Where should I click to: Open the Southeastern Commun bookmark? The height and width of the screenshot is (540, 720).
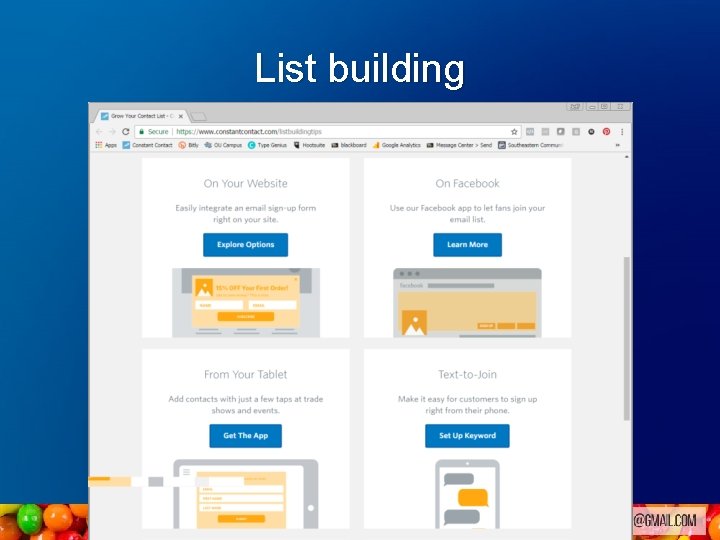click(x=530, y=145)
